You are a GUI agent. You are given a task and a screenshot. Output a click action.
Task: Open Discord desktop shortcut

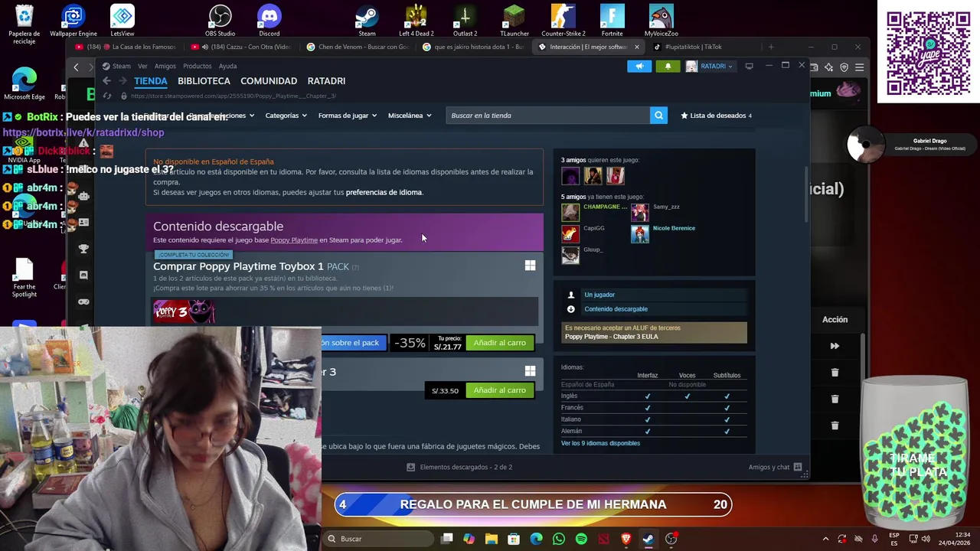[x=269, y=21]
